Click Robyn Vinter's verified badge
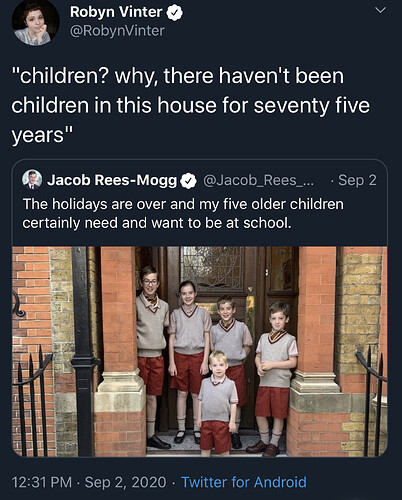402x500 pixels. pos(175,13)
